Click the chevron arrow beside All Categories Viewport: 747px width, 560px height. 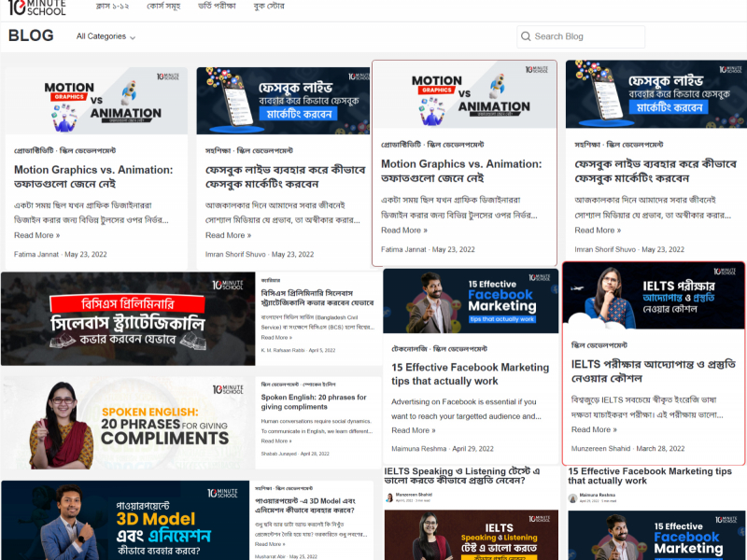tap(133, 37)
